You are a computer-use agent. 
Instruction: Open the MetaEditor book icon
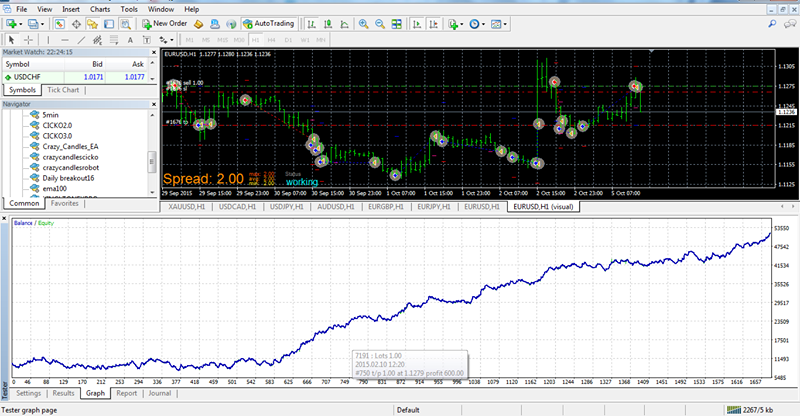(199, 23)
